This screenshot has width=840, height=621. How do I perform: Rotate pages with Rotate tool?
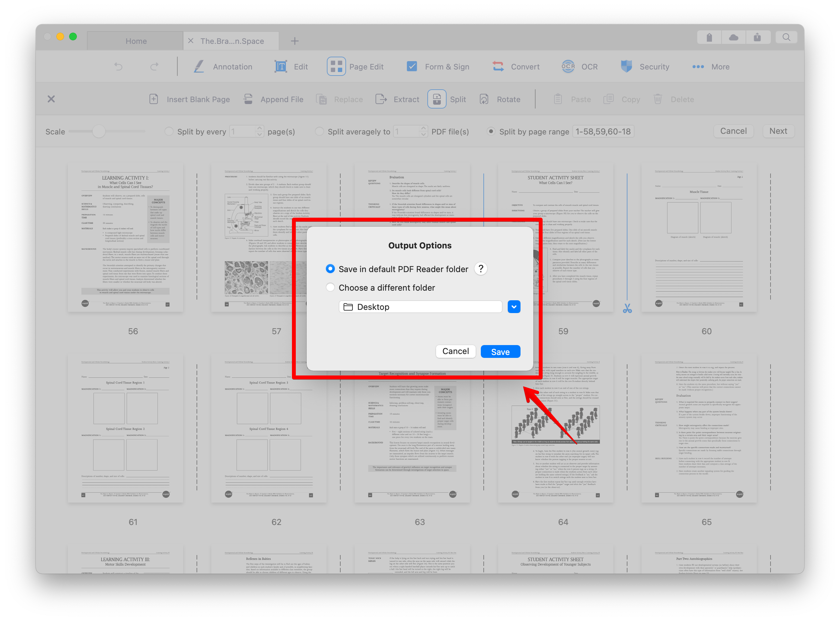[500, 99]
